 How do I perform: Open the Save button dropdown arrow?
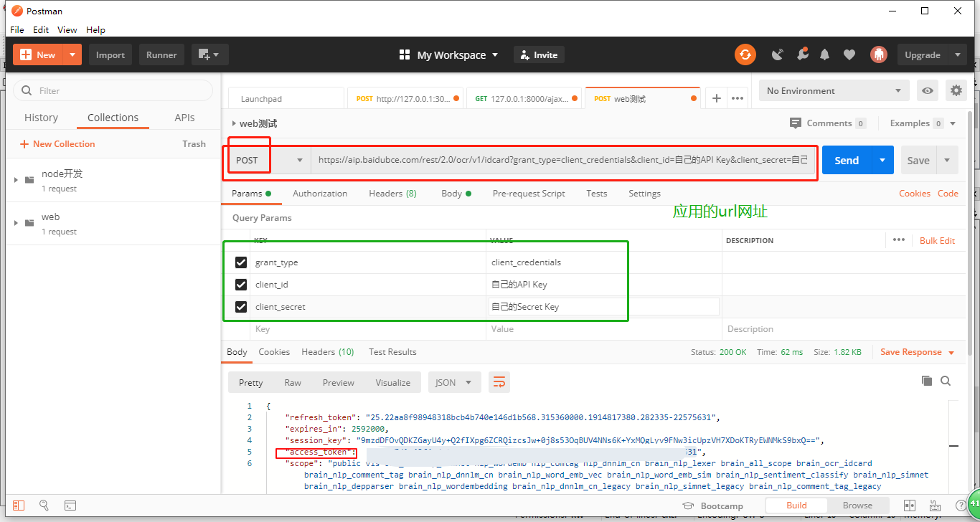pyautogui.click(x=947, y=160)
